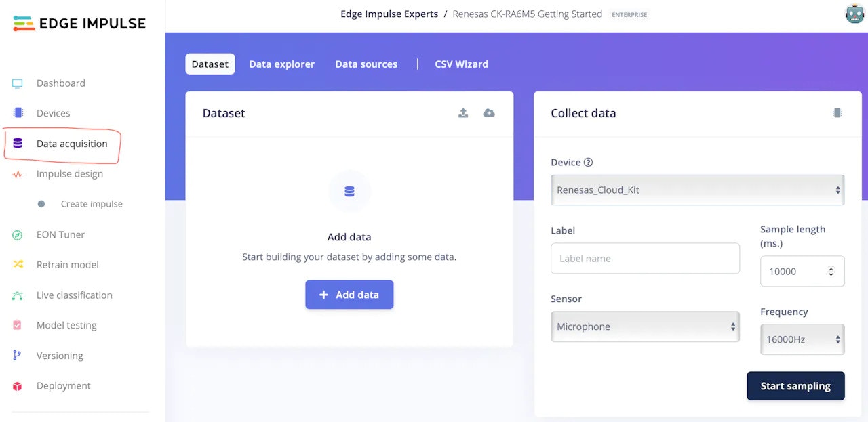This screenshot has width=868, height=422.
Task: Click the Edge Impulse Experts breadcrumb link
Action: click(389, 14)
